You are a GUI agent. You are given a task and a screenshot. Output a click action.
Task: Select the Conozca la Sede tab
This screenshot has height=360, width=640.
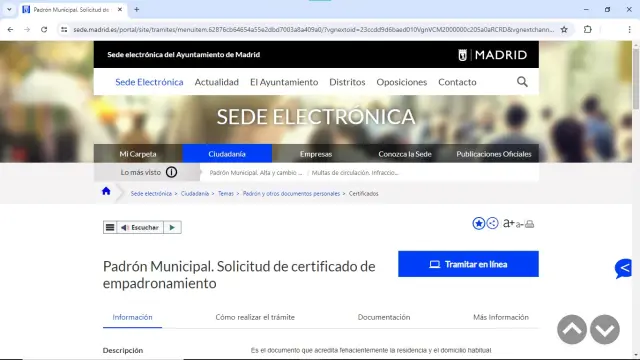click(x=405, y=154)
